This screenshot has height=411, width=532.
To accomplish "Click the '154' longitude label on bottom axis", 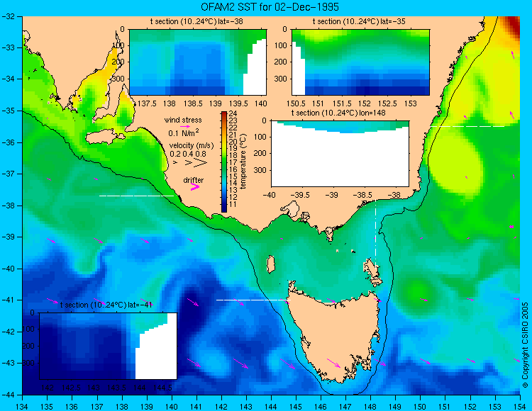I will point(519,407).
